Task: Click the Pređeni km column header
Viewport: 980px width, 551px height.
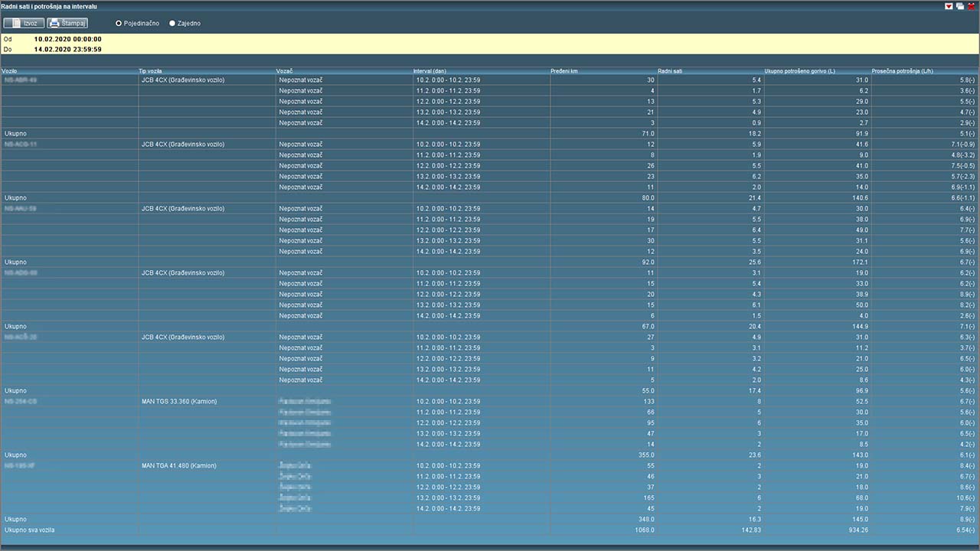Action: coord(564,71)
